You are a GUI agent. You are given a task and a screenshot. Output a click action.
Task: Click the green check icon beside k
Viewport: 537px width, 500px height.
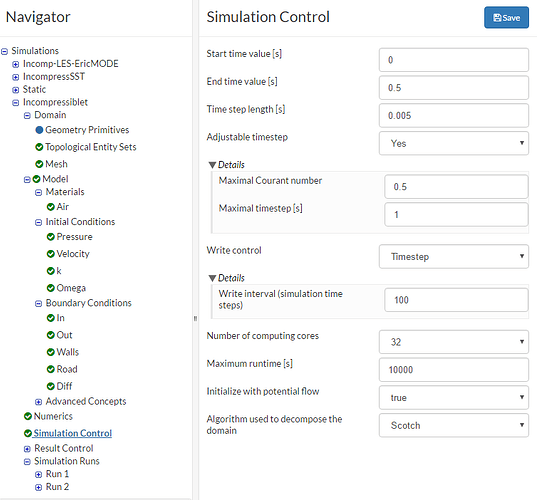pyautogui.click(x=51, y=271)
